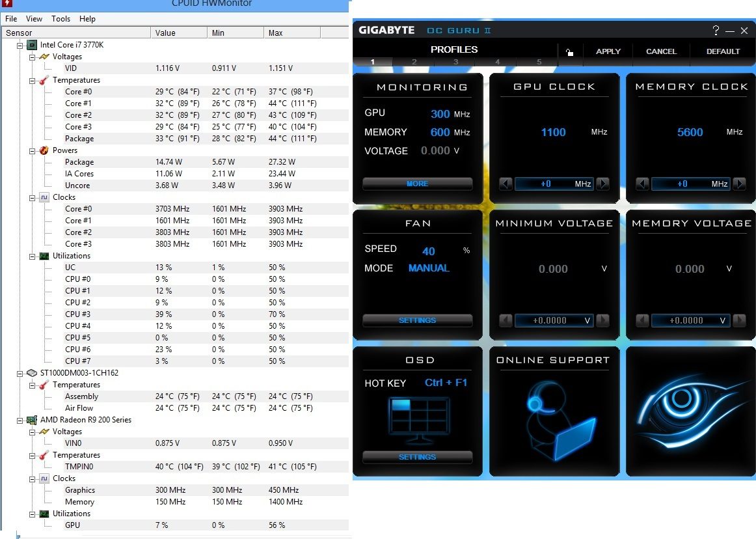
Task: Click the CPU Temperatures thermometer icon
Action: tap(44, 80)
